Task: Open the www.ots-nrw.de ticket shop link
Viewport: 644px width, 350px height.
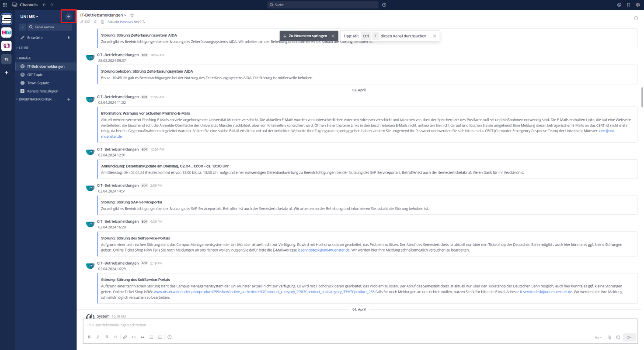Action: (x=264, y=291)
